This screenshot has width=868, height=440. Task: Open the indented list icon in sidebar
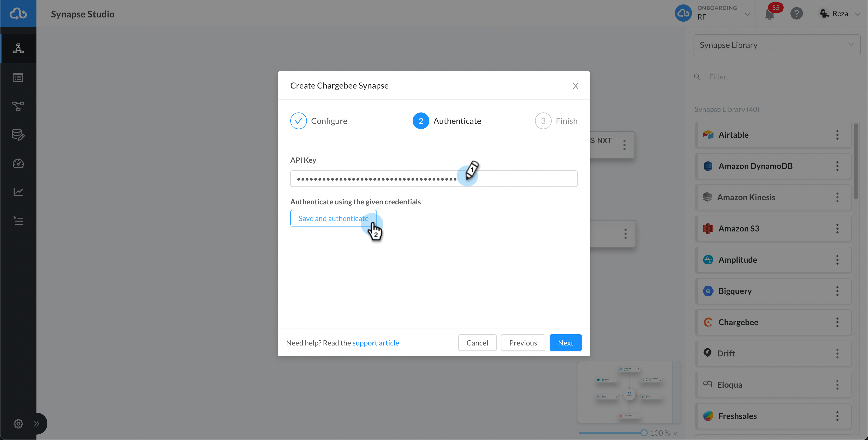tap(18, 221)
